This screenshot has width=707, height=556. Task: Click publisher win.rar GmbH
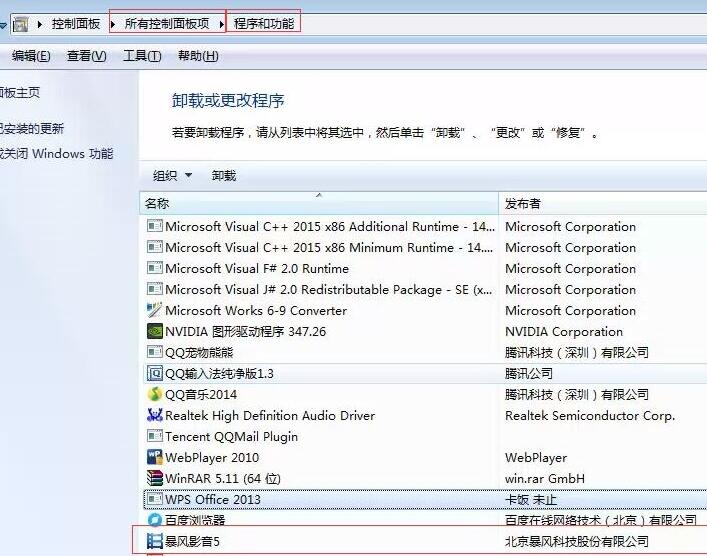coord(545,478)
